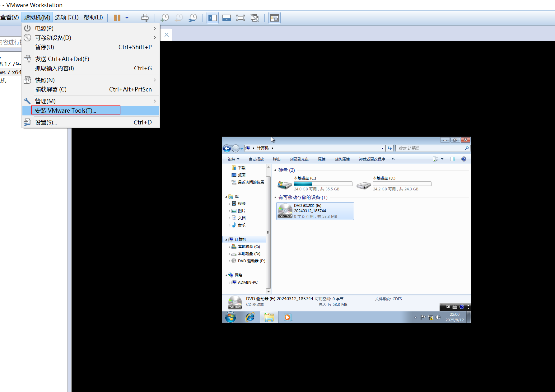Close the VM tab with X
This screenshot has width=555, height=392.
coord(166,35)
